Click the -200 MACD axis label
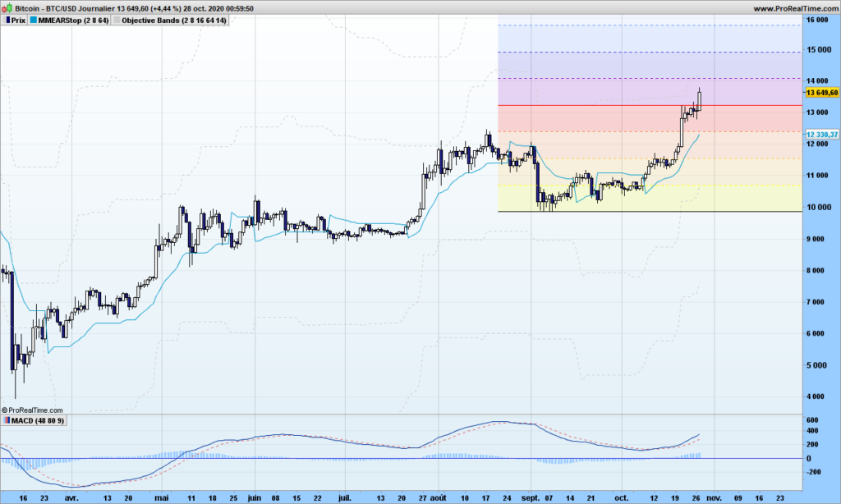Screen dimensions: 841x504 point(814,472)
